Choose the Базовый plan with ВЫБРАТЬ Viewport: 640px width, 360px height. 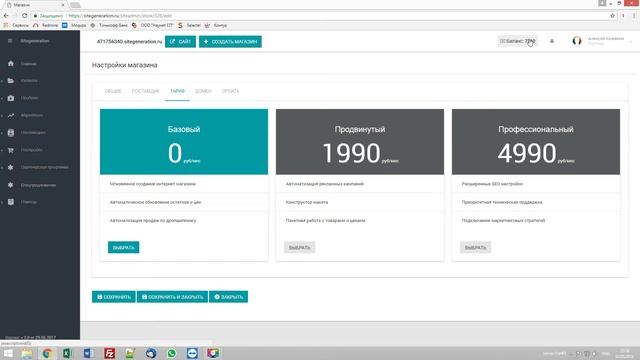124,247
